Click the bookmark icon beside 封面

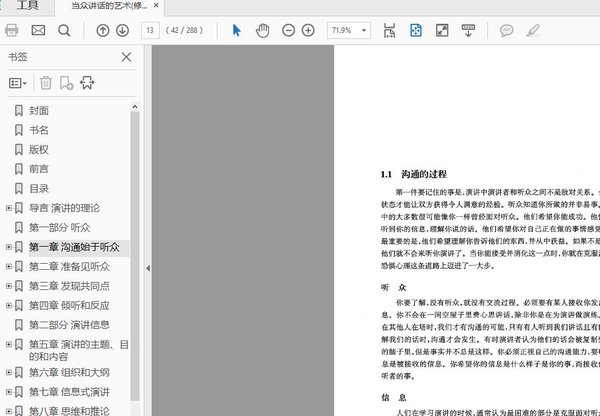point(18,111)
